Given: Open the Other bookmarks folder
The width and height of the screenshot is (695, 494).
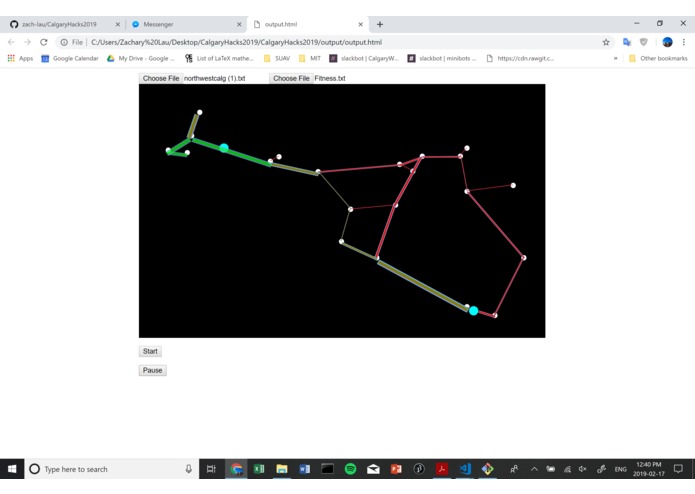Looking at the screenshot, I should (x=658, y=58).
